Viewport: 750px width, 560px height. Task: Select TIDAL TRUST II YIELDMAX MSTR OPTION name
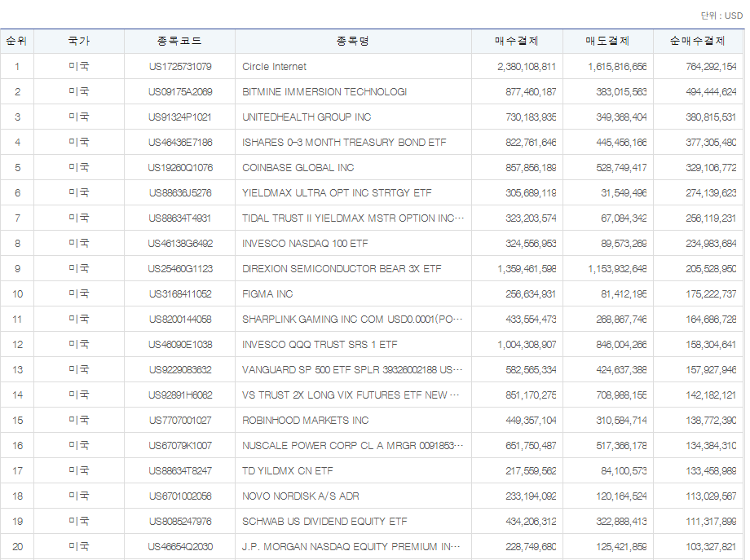[353, 218]
